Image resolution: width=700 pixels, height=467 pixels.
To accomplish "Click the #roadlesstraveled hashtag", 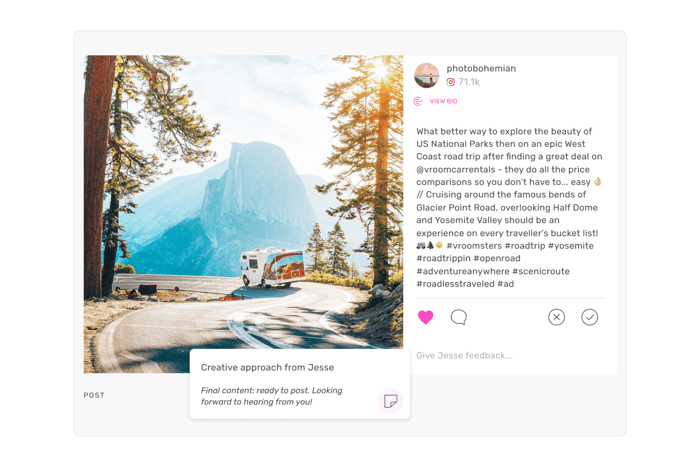I will click(455, 284).
